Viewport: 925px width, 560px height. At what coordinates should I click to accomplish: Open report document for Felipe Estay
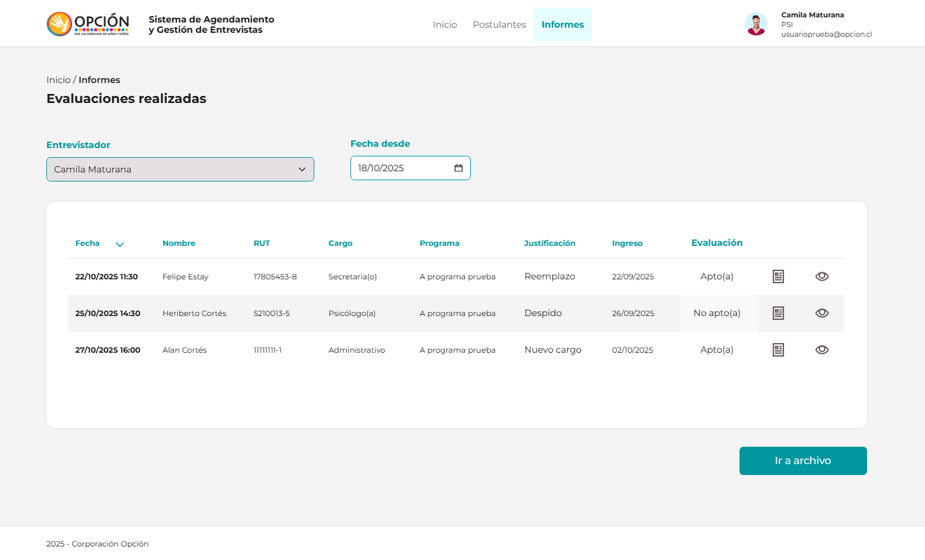click(x=778, y=277)
